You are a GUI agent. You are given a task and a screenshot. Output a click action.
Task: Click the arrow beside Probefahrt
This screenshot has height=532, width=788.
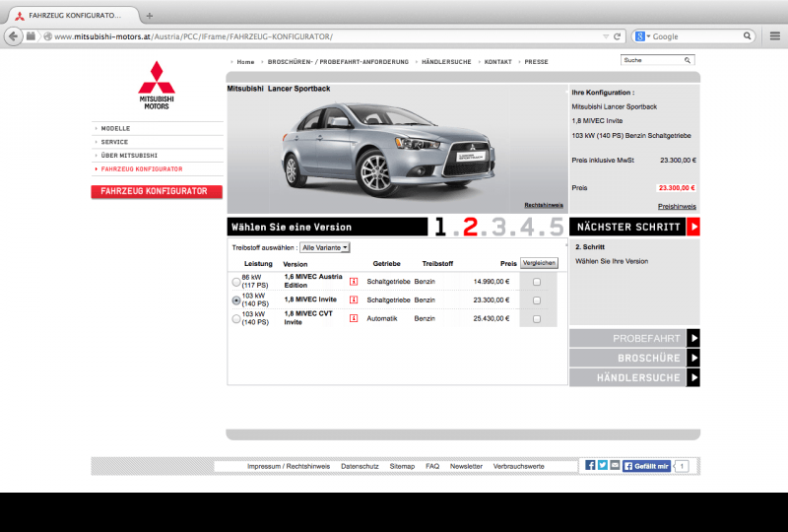pyautogui.click(x=693, y=338)
